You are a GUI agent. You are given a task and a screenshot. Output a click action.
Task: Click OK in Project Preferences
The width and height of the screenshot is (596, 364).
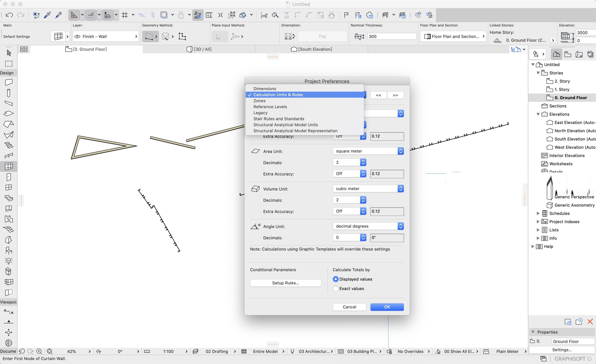click(387, 307)
